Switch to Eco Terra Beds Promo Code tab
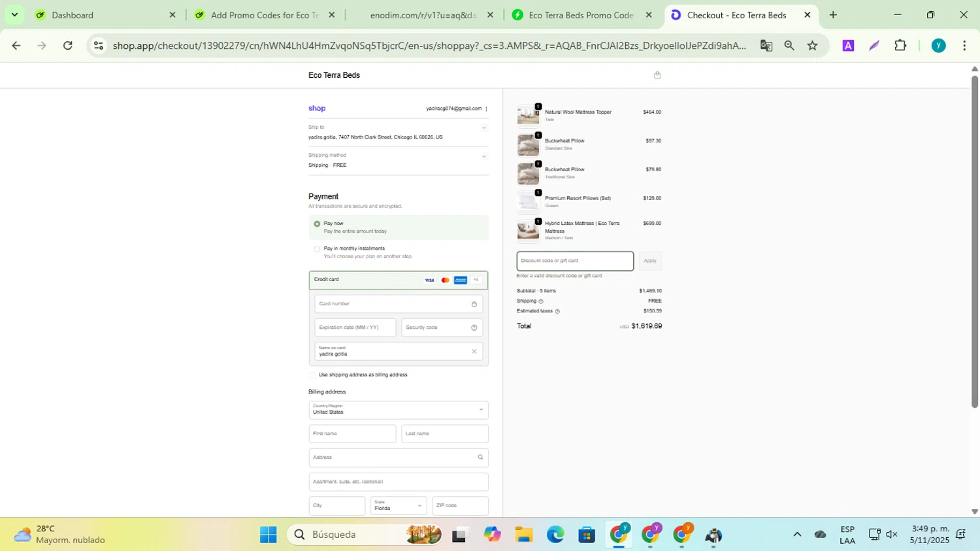Image resolution: width=980 pixels, height=551 pixels. 581,14
